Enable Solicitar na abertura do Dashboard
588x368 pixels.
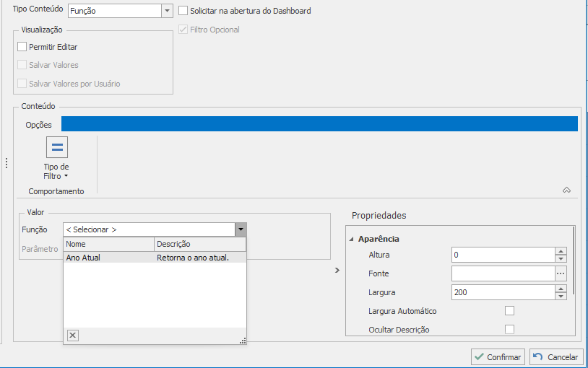tap(183, 11)
